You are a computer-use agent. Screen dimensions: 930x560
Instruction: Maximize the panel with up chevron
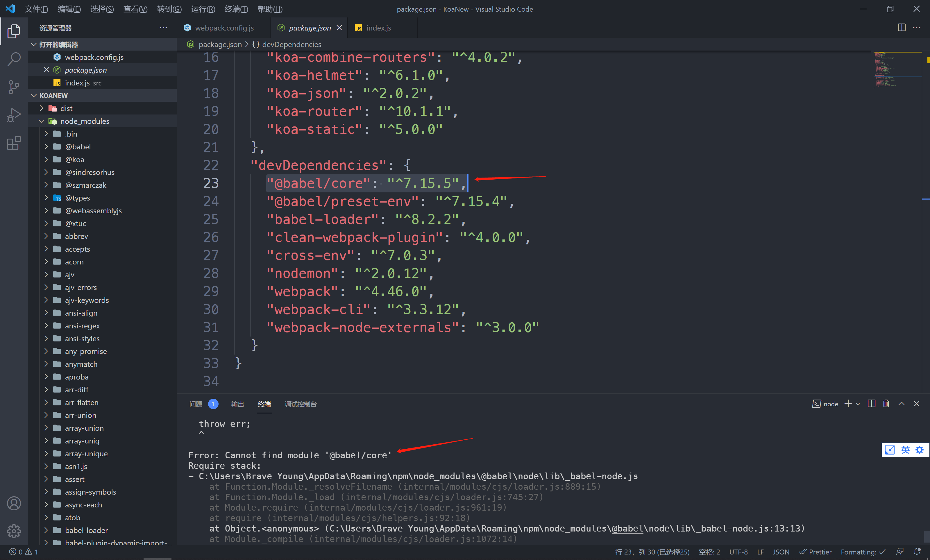pyautogui.click(x=901, y=403)
